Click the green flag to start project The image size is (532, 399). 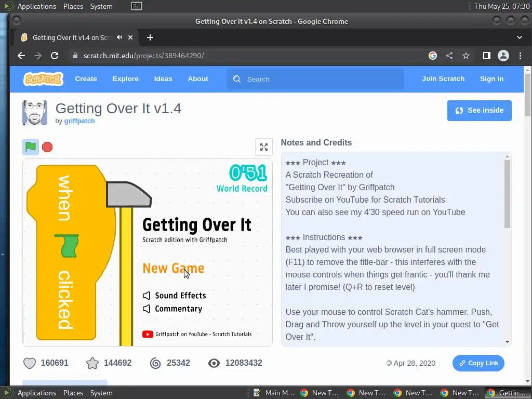[31, 147]
